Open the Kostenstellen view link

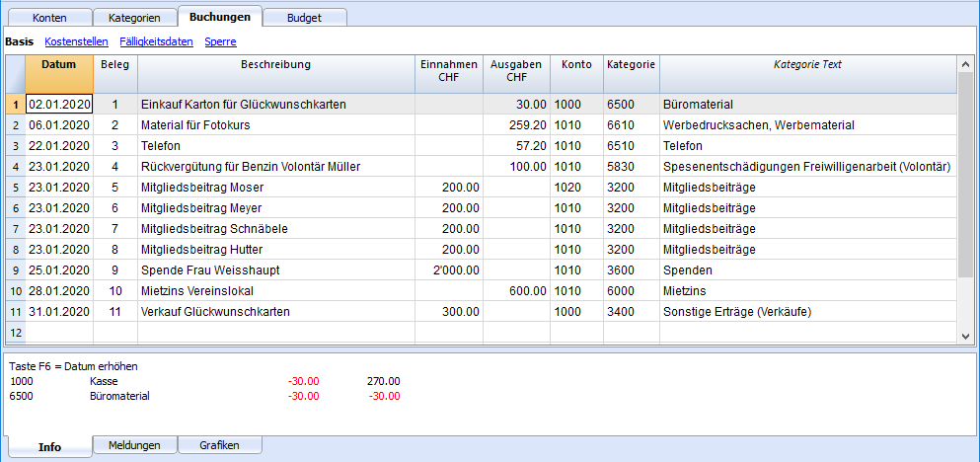[x=76, y=41]
